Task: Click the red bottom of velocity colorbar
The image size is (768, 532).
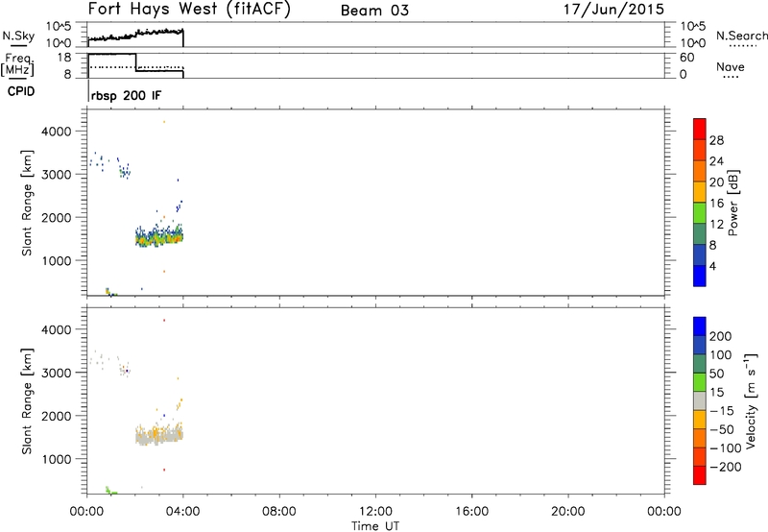Action: point(700,475)
